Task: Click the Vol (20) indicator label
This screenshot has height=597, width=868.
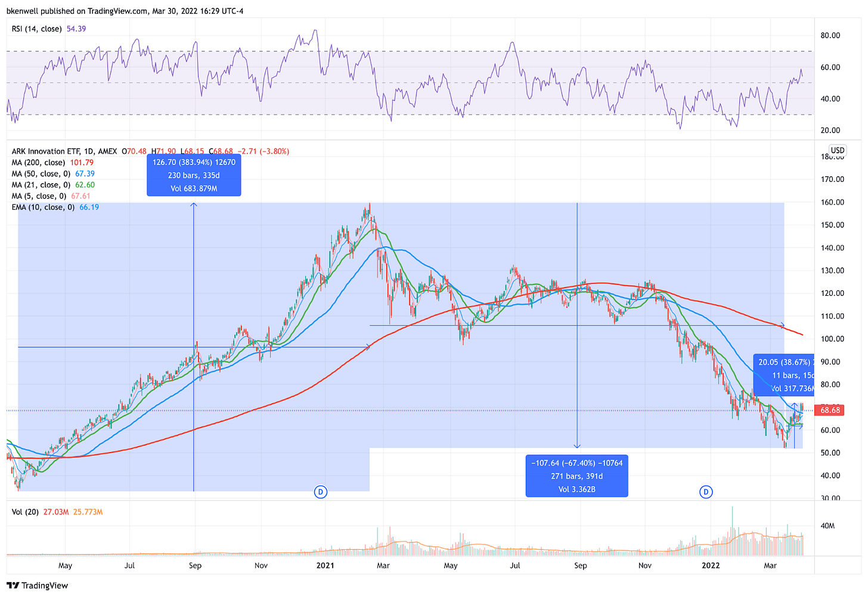Action: click(x=25, y=512)
